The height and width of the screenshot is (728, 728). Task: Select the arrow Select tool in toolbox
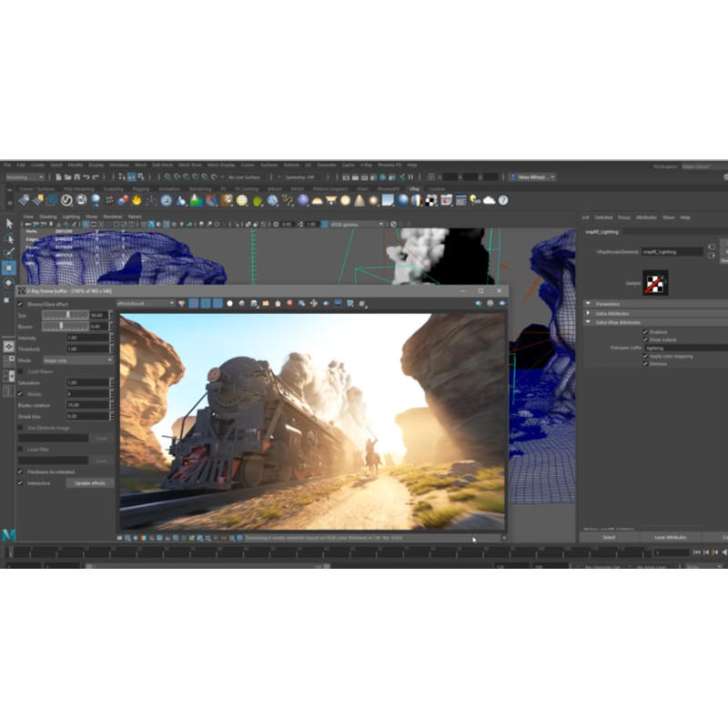(x=10, y=223)
